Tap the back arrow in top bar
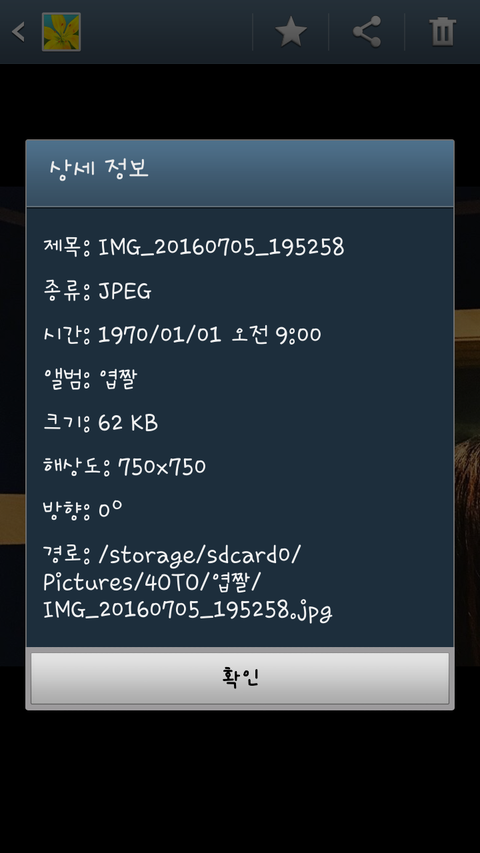This screenshot has height=853, width=480. point(19,32)
